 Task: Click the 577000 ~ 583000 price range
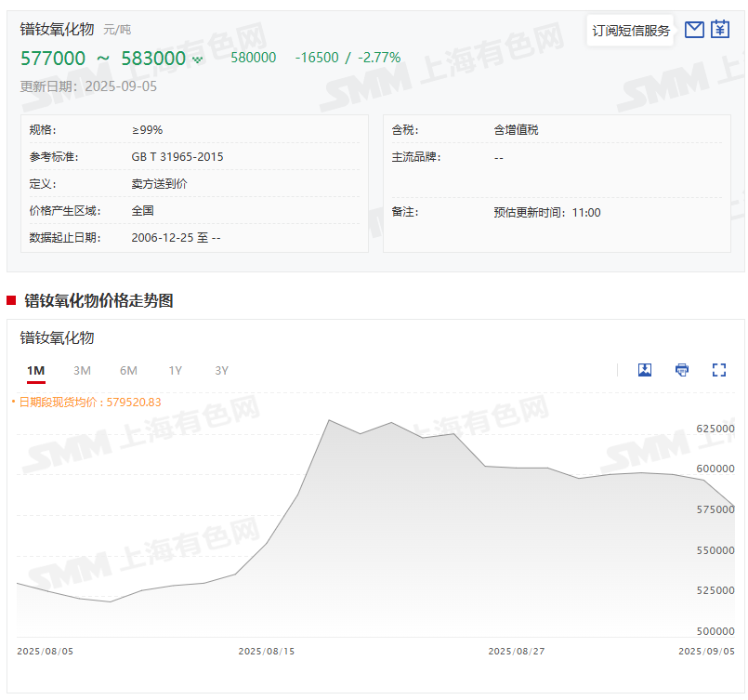(103, 59)
